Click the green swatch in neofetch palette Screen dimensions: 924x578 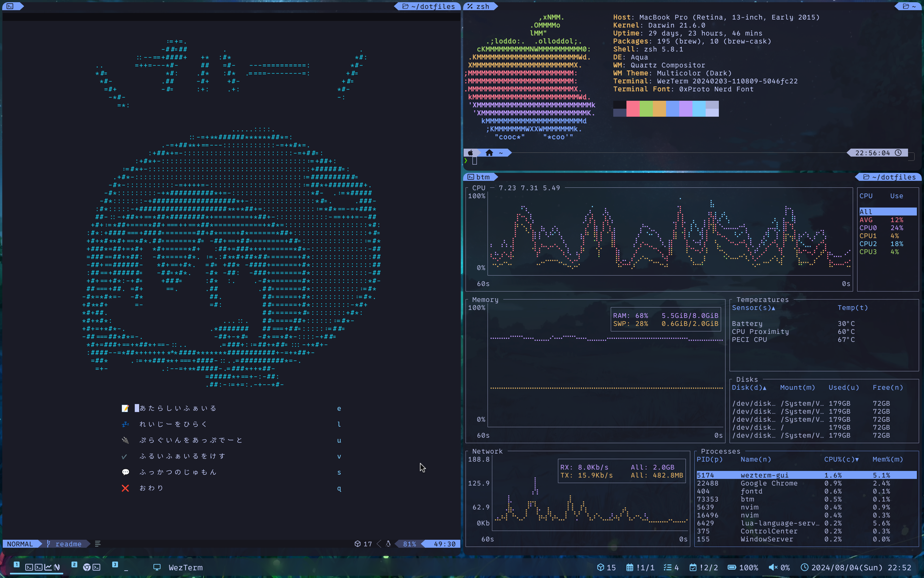pyautogui.click(x=646, y=108)
